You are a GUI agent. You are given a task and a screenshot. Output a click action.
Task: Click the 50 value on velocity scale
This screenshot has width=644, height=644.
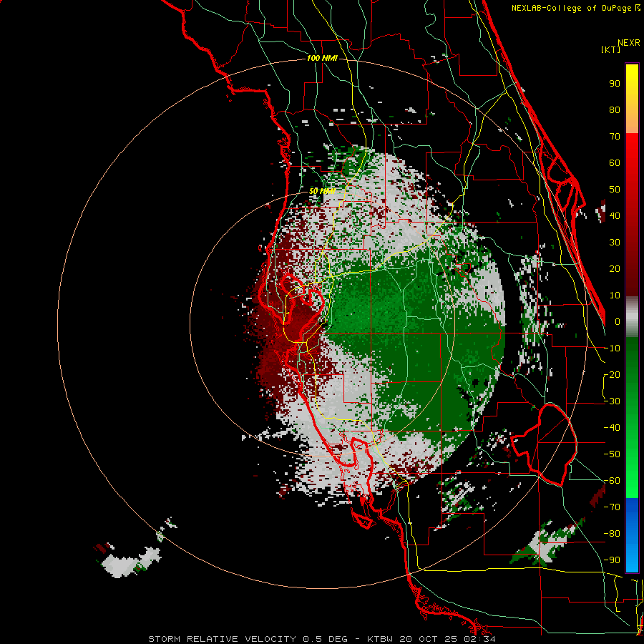[x=615, y=190]
